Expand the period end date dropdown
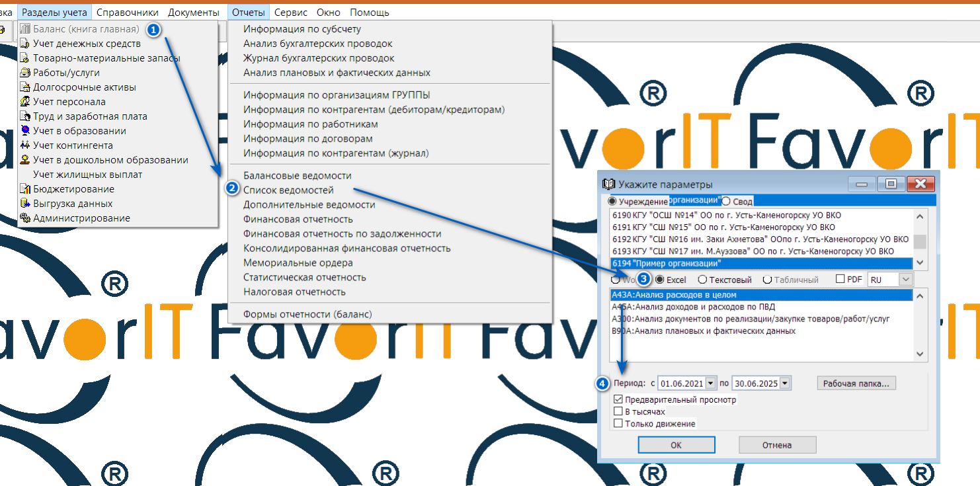This screenshot has width=980, height=486. point(784,383)
